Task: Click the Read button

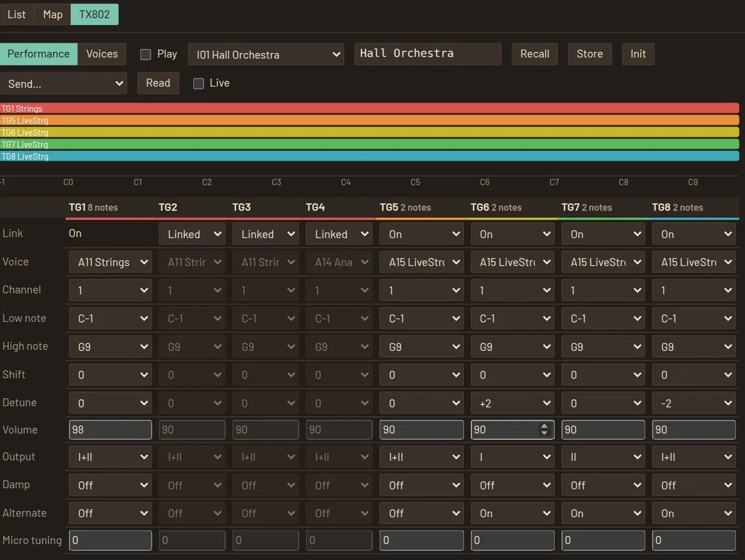Action: pos(158,83)
